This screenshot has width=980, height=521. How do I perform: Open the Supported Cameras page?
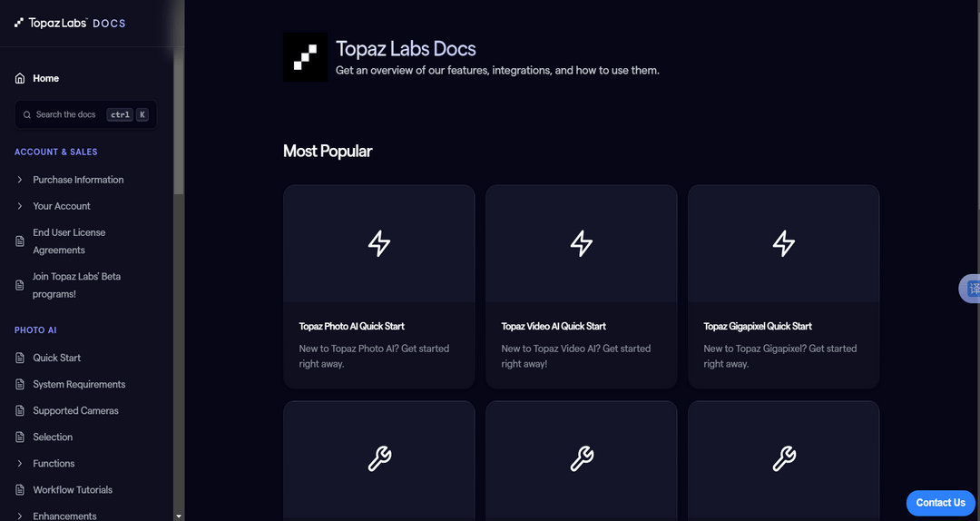point(75,411)
